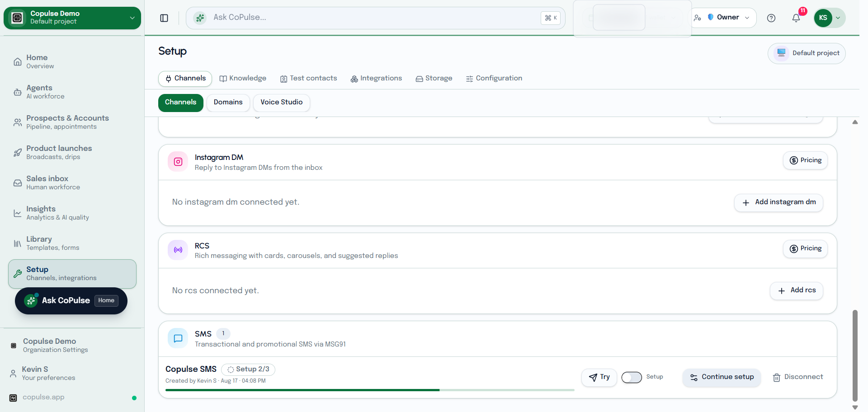Click the Setup wrench icon

click(x=17, y=274)
